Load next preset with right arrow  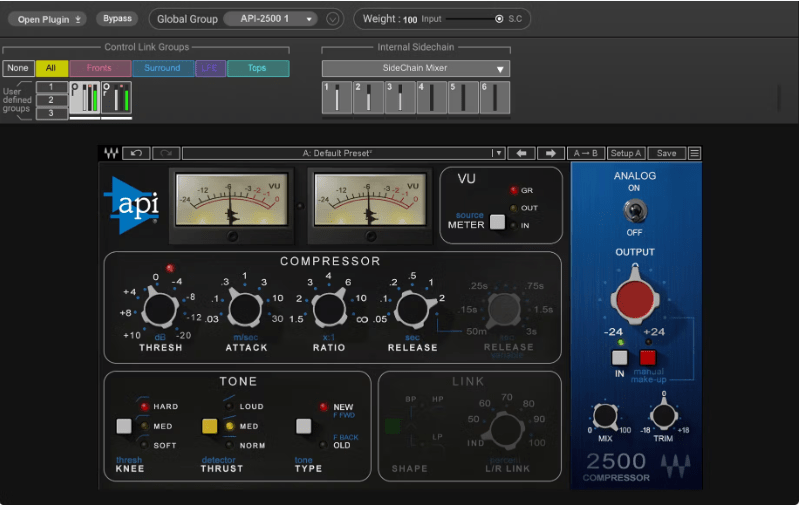pyautogui.click(x=550, y=153)
